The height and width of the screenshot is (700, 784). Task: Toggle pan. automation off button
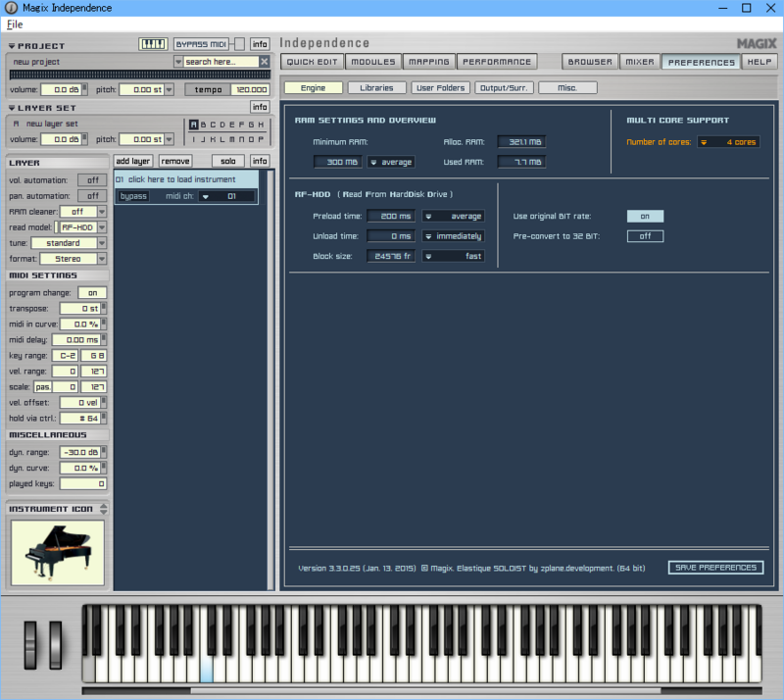click(92, 196)
